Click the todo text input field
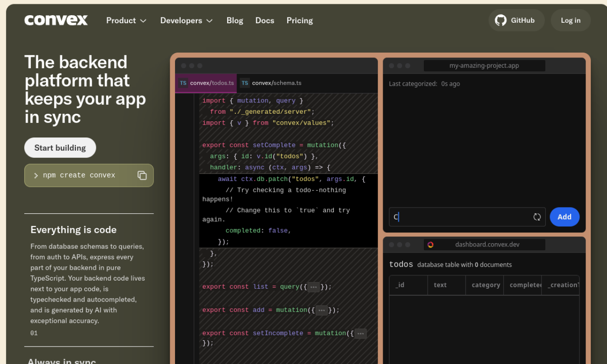This screenshot has height=364, width=607. 455,217
